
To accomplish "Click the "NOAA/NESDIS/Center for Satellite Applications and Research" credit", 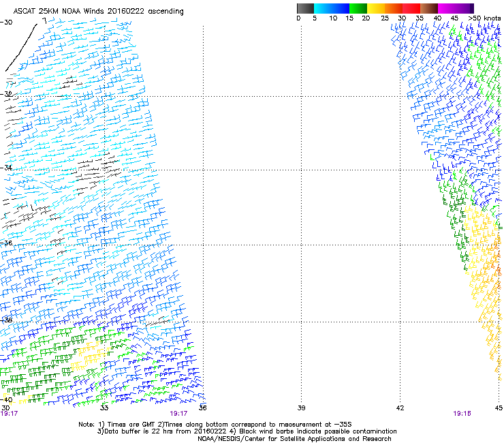I will (294, 439).
